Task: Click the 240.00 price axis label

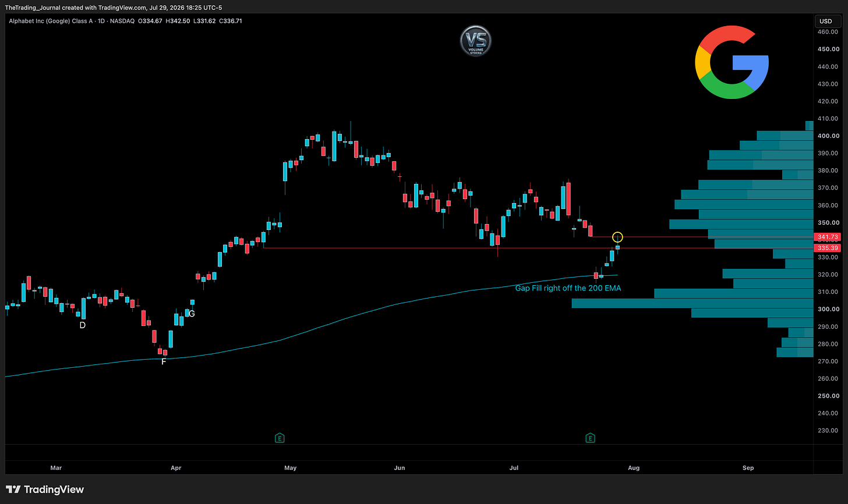Action: 827,413
